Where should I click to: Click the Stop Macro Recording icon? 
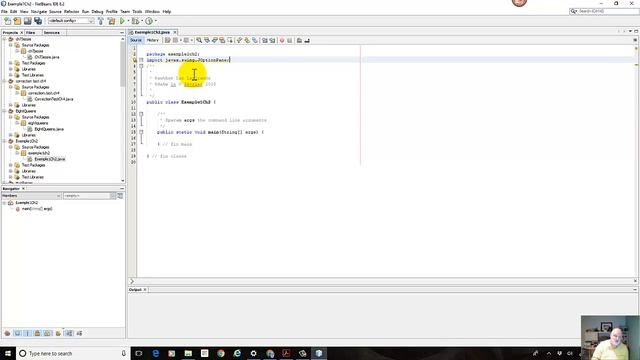tap(289, 40)
